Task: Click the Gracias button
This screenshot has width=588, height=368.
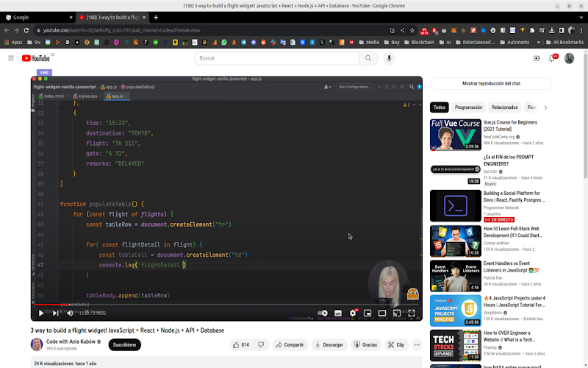Action: tap(365, 344)
